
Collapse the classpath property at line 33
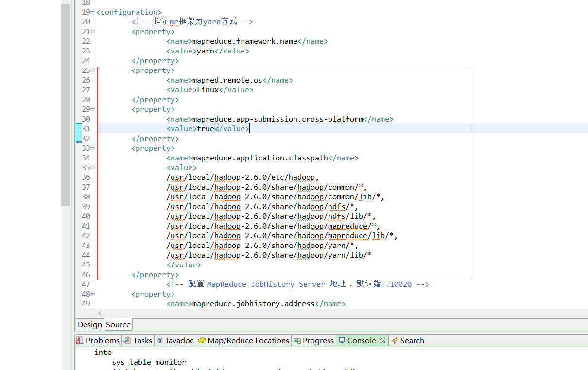point(93,148)
